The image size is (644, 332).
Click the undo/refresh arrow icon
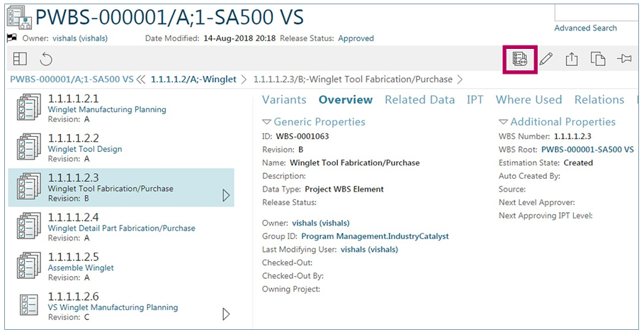click(x=46, y=60)
